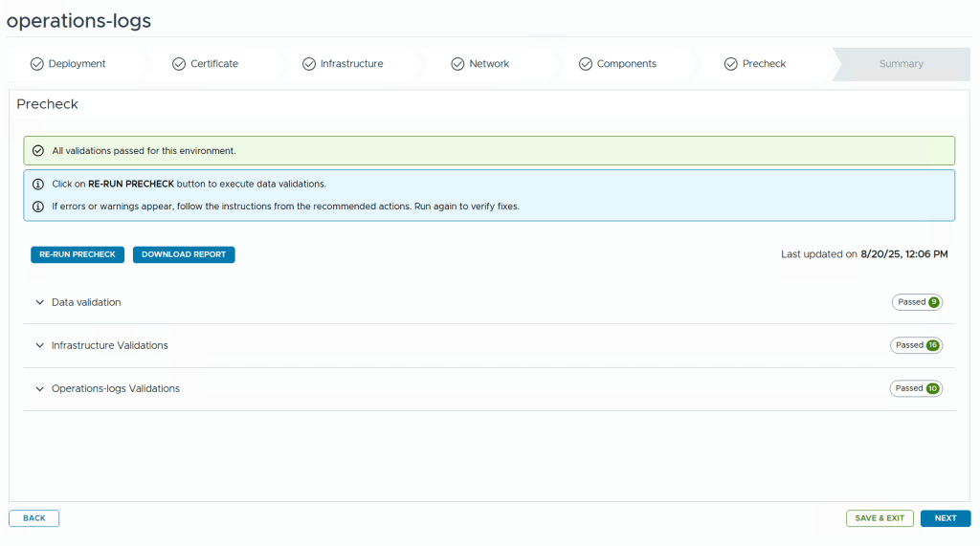Click the Network step checkmark icon
980x546 pixels.
click(x=457, y=64)
